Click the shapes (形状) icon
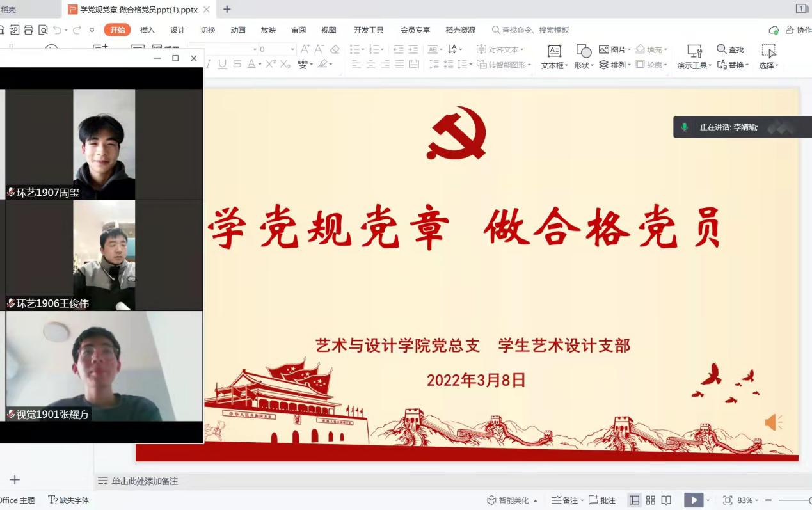The width and height of the screenshot is (812, 510). pyautogui.click(x=583, y=51)
